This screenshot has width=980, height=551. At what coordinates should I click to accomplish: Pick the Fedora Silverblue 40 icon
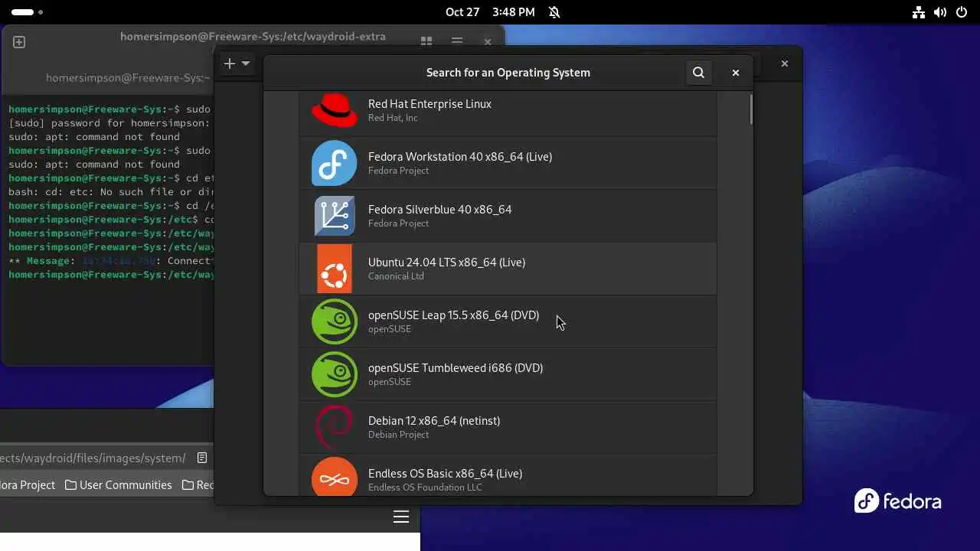point(335,216)
